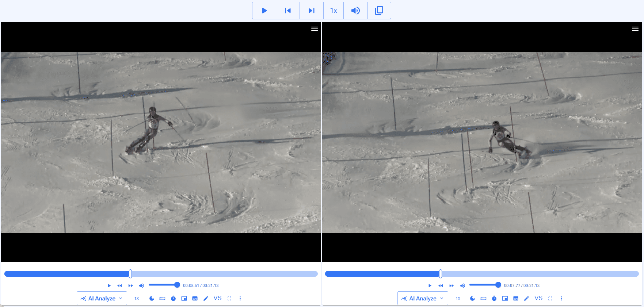Click the right skier video frame

pyautogui.click(x=482, y=142)
